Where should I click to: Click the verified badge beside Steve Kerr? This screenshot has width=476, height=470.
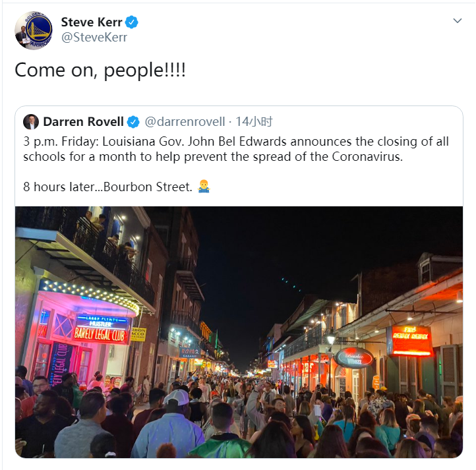coord(132,22)
